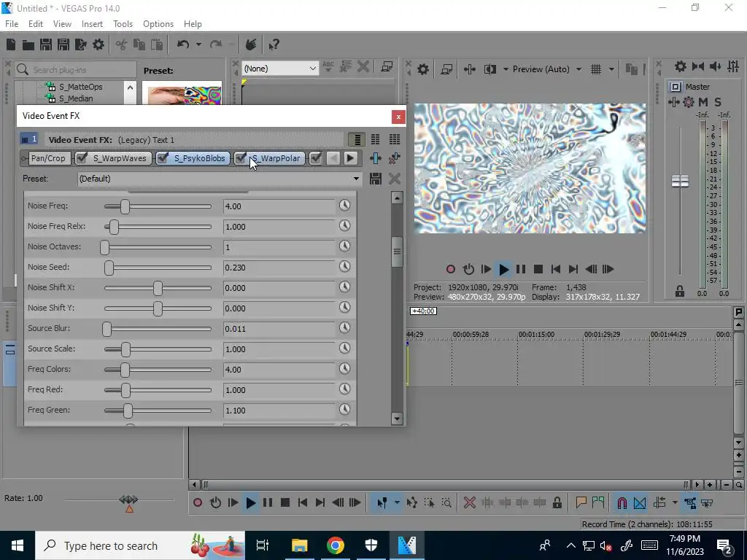
Task: Click the timeline Delete red X icon
Action: (x=470, y=503)
